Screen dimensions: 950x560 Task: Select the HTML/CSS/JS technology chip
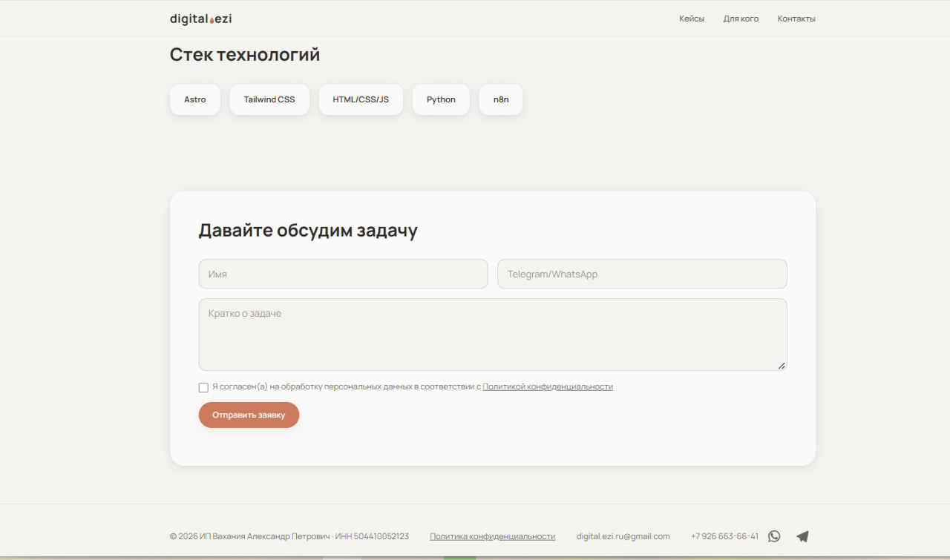tap(361, 99)
